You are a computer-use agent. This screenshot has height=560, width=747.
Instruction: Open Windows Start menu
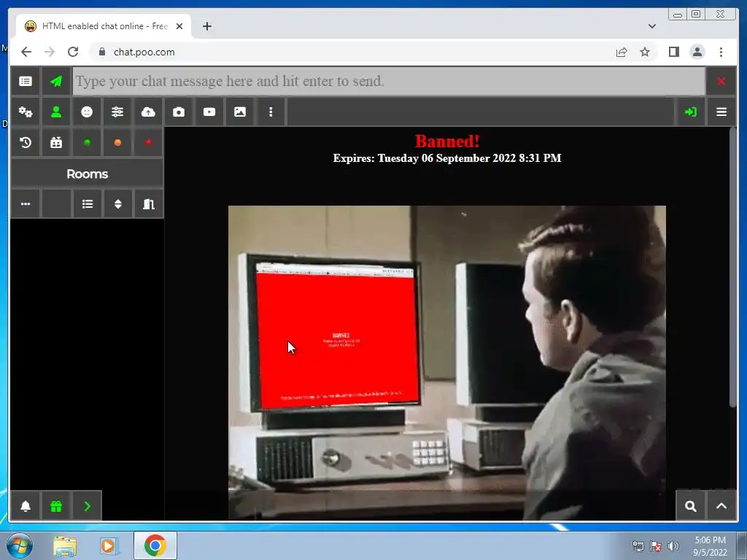click(x=18, y=545)
